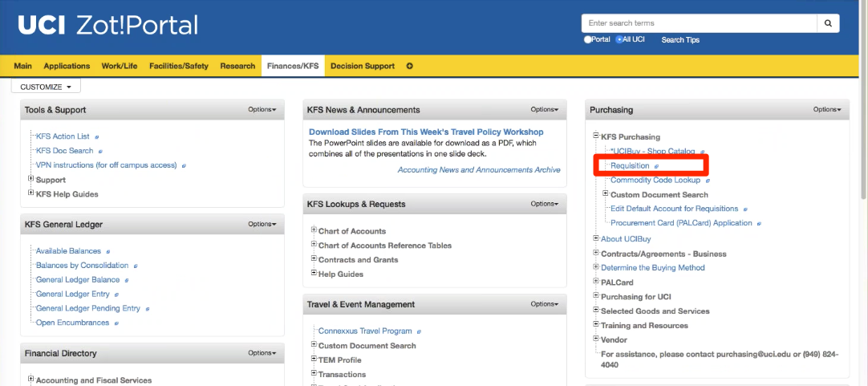868x386 pixels.
Task: Open Options menu for Tools & Support
Action: coord(262,110)
